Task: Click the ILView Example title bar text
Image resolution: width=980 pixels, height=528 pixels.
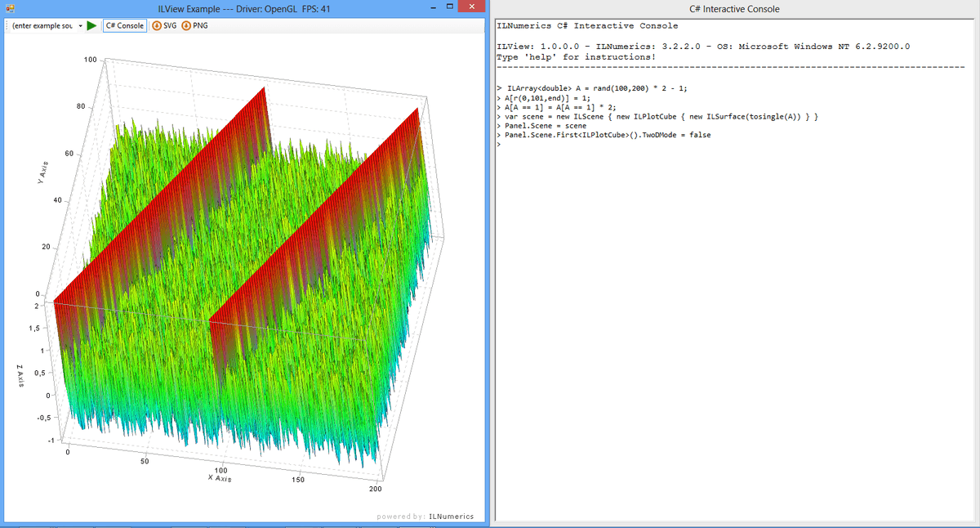Action: click(x=245, y=8)
